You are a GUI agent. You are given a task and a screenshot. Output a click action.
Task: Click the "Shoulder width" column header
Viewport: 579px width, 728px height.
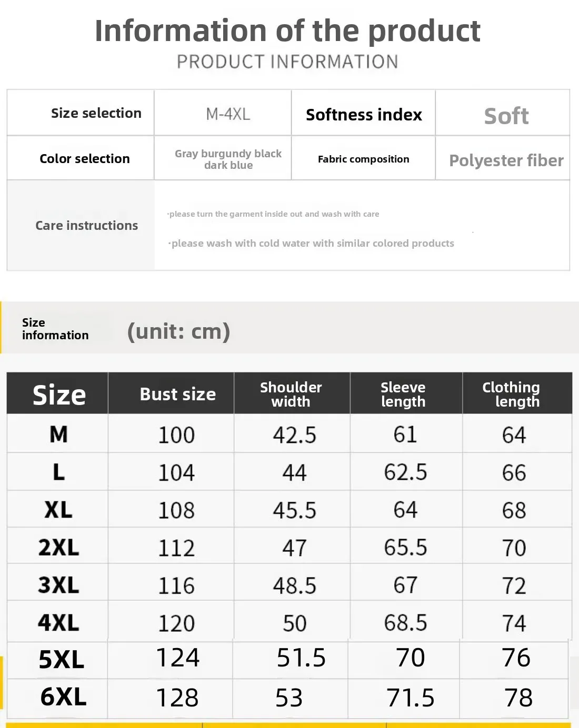coord(291,394)
